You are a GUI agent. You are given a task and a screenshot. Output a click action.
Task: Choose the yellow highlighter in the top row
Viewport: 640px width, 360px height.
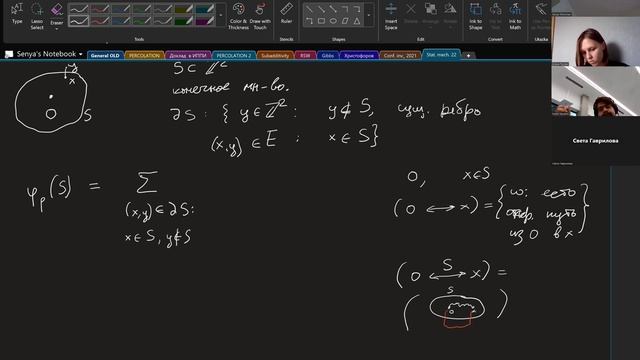183,9
